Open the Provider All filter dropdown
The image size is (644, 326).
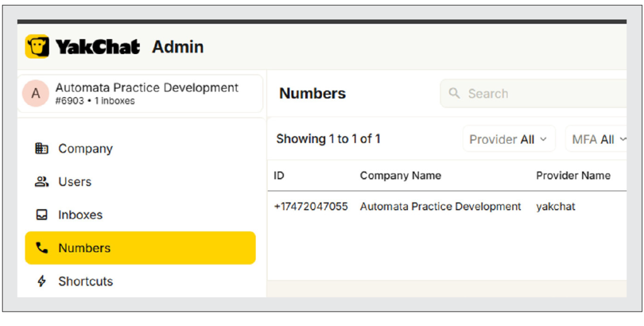(509, 140)
